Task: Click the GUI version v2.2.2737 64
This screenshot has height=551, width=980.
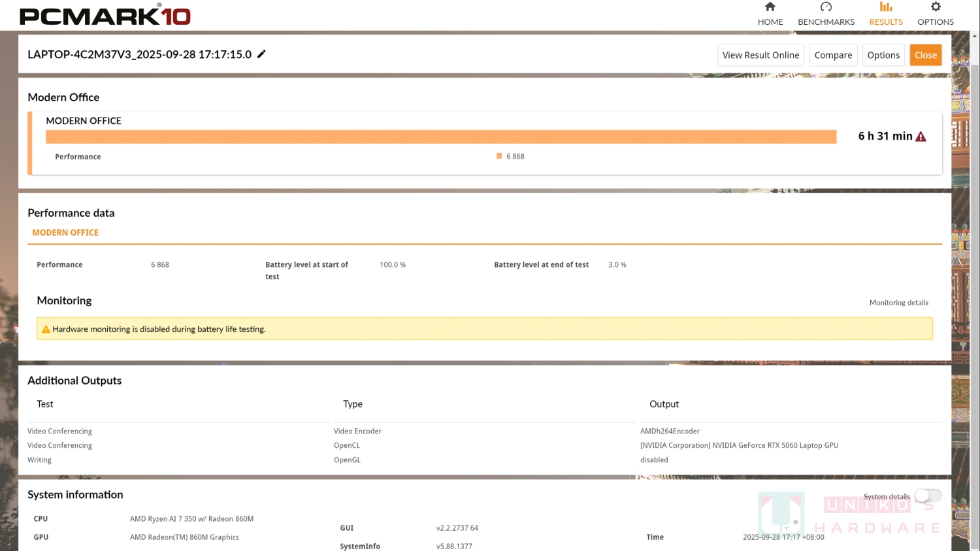Action: [457, 528]
